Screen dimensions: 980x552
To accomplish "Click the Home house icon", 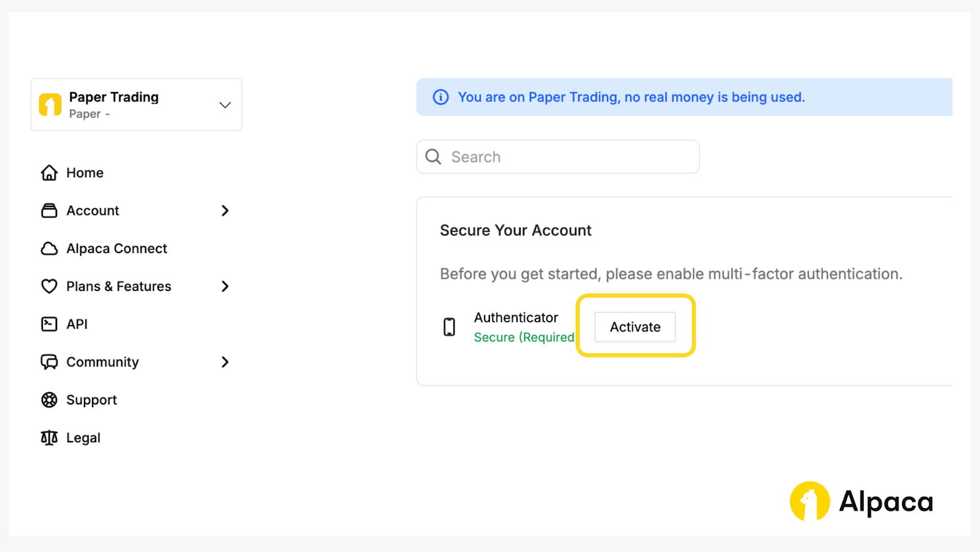I will pyautogui.click(x=49, y=173).
